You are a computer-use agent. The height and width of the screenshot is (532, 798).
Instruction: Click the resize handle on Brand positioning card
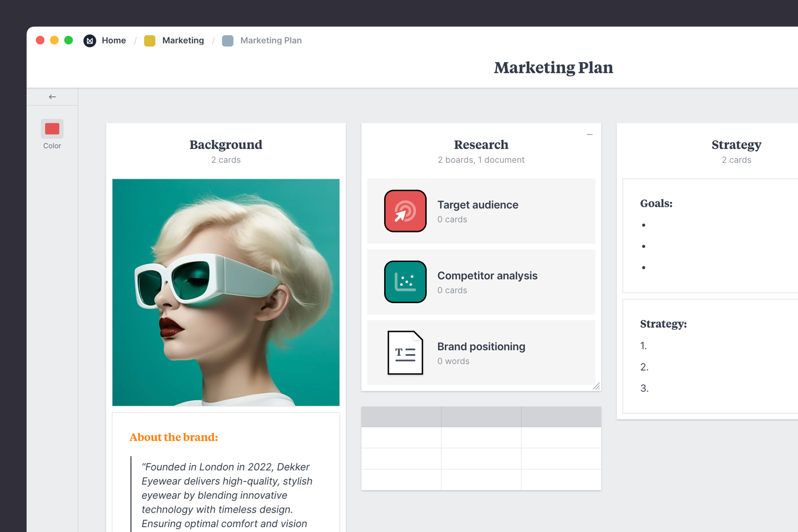tap(596, 387)
